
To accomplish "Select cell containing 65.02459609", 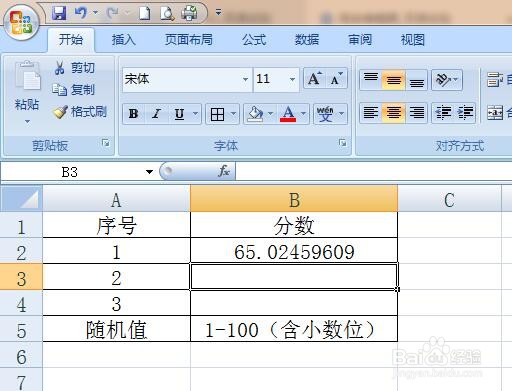I will tap(294, 251).
